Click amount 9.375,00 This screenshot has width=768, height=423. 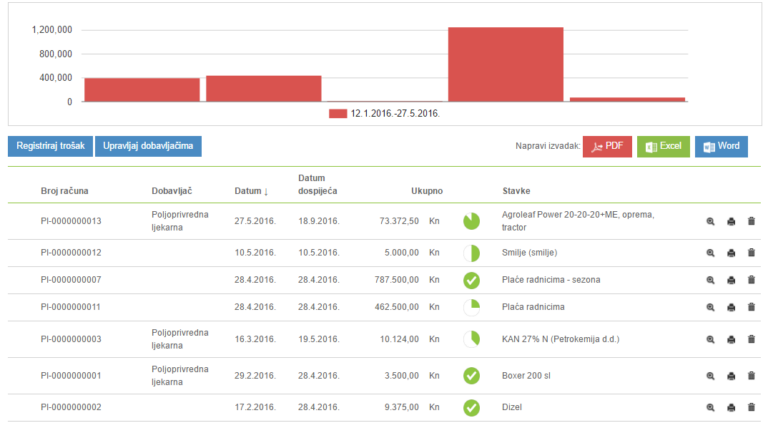tap(402, 407)
